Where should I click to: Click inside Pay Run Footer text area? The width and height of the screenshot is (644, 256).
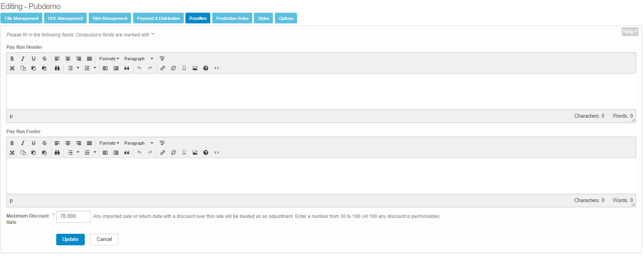tap(321, 176)
